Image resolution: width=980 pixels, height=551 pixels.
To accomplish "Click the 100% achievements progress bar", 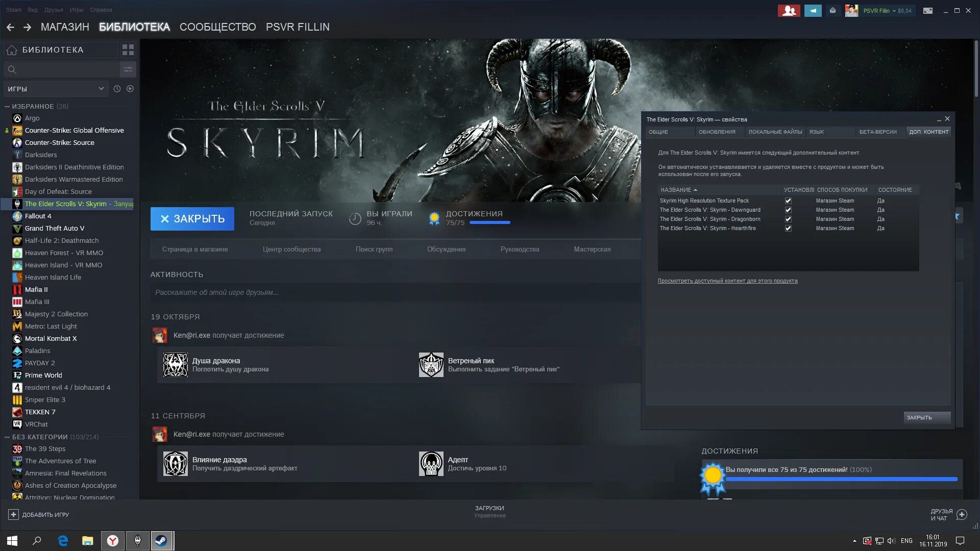I will (841, 480).
